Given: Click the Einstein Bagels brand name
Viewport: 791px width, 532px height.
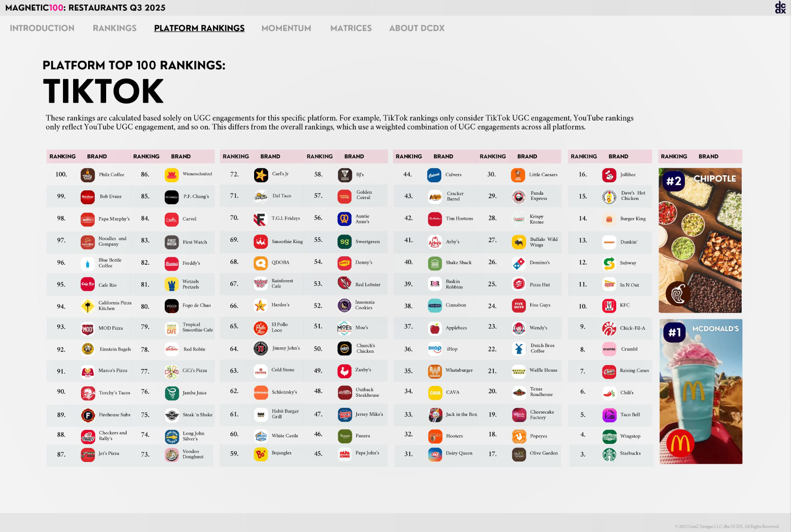Looking at the screenshot, I should coord(115,349).
